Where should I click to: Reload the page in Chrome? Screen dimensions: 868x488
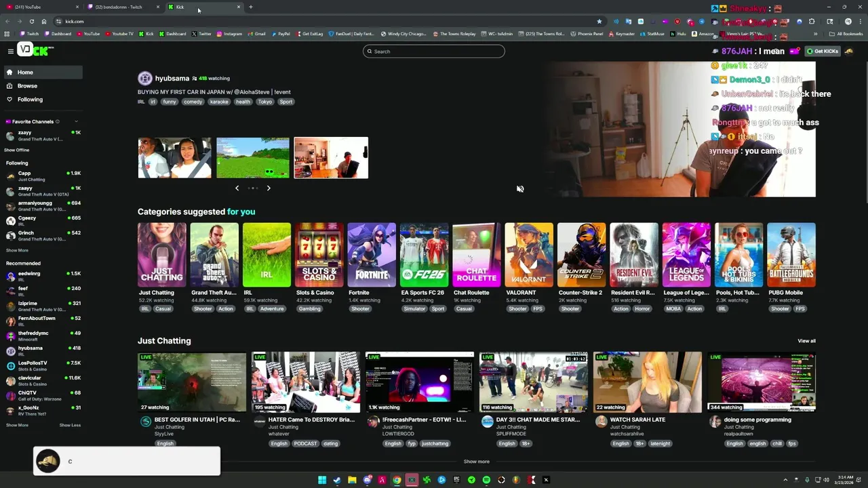click(31, 21)
